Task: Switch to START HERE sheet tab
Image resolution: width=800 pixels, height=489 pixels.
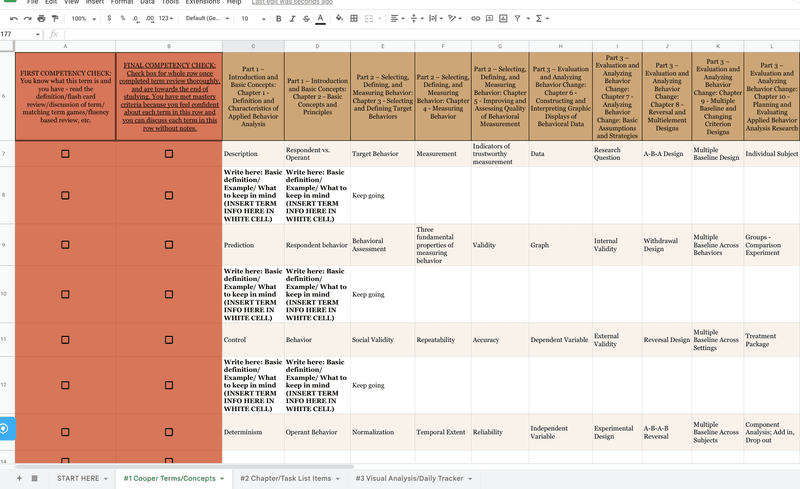Action: click(x=78, y=478)
